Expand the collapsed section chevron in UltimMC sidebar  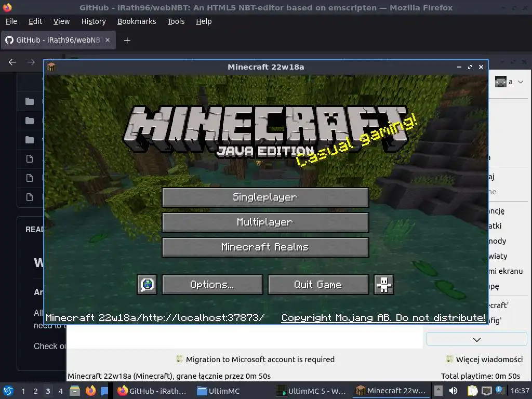click(477, 340)
